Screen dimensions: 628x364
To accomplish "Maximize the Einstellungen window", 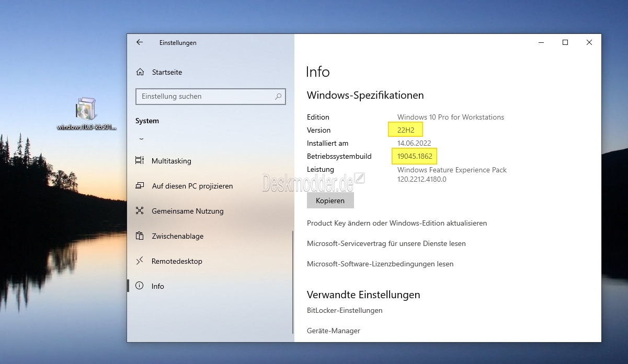I will (x=565, y=42).
